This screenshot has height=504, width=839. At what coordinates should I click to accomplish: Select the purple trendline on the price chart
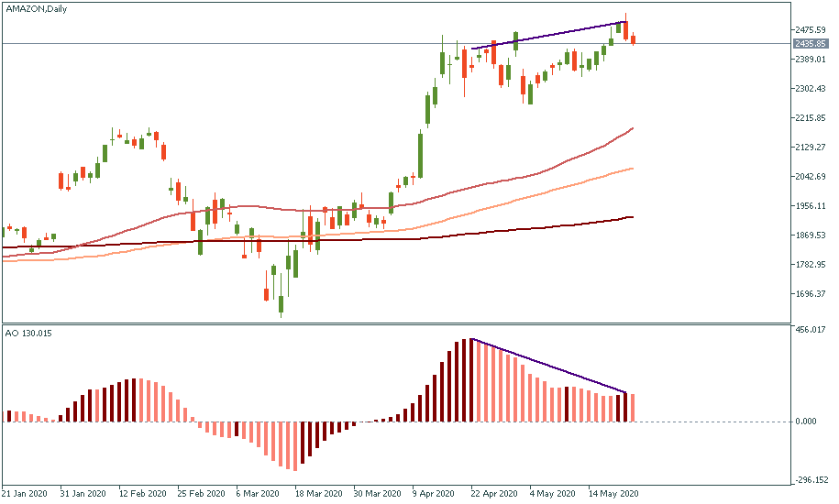[550, 35]
